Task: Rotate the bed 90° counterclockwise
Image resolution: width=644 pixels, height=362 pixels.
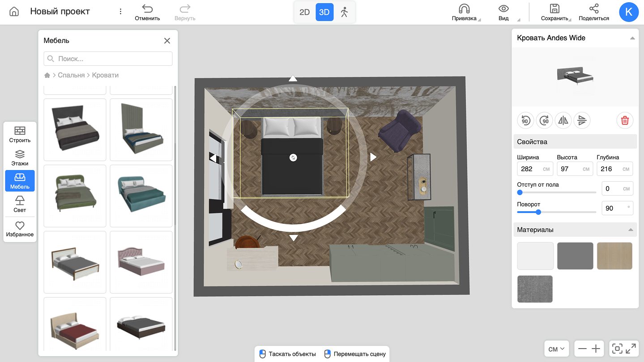Action: 525,120
